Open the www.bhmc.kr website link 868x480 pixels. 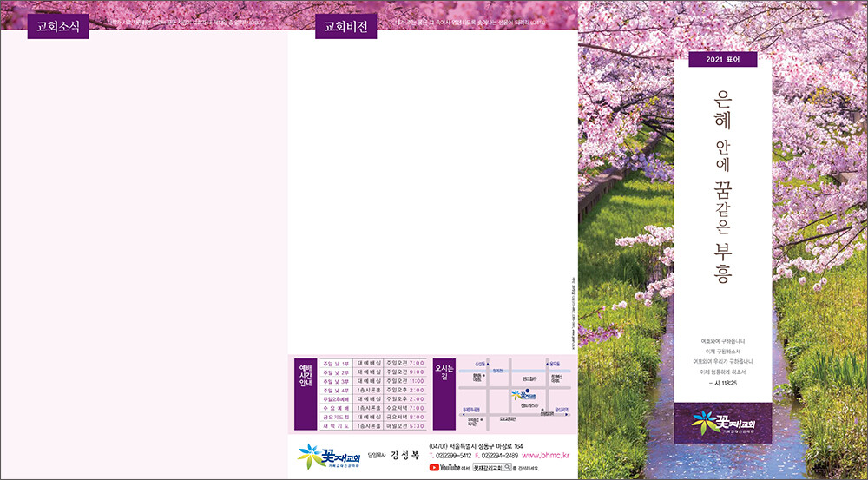pos(545,455)
